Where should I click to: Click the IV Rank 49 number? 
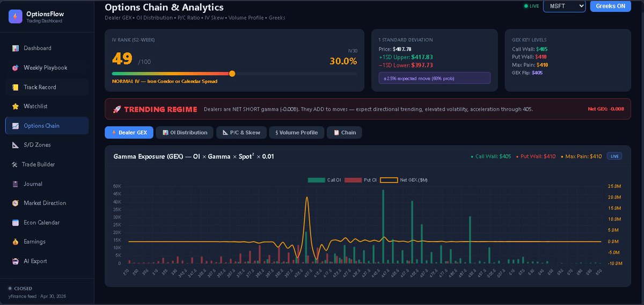coord(122,59)
